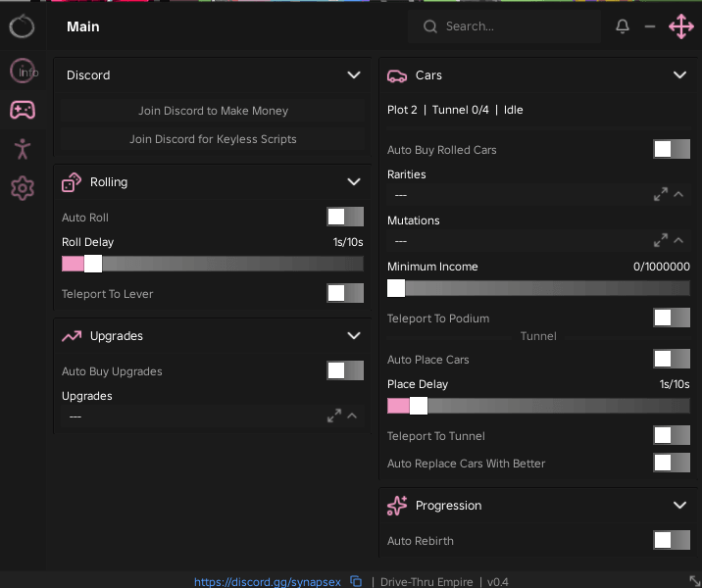Viewport: 702px width, 588px height.
Task: Click Join Discord to Make Money
Action: coord(213,111)
